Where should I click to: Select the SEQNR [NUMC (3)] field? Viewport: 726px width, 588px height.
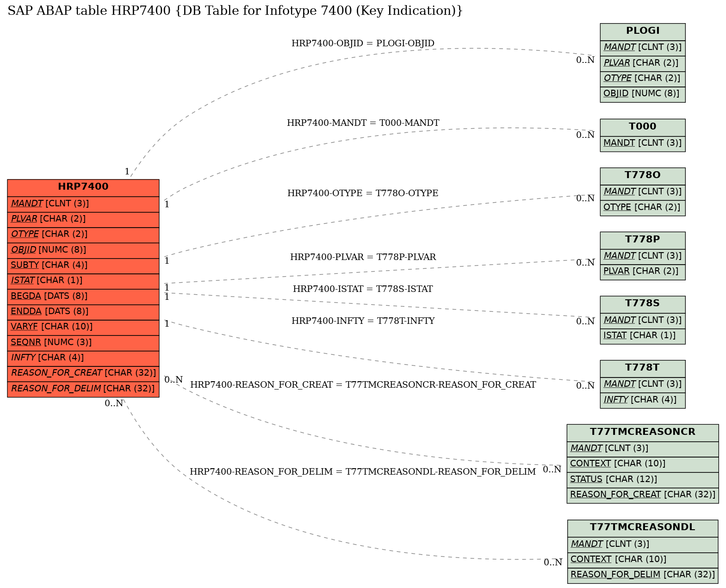coord(83,343)
